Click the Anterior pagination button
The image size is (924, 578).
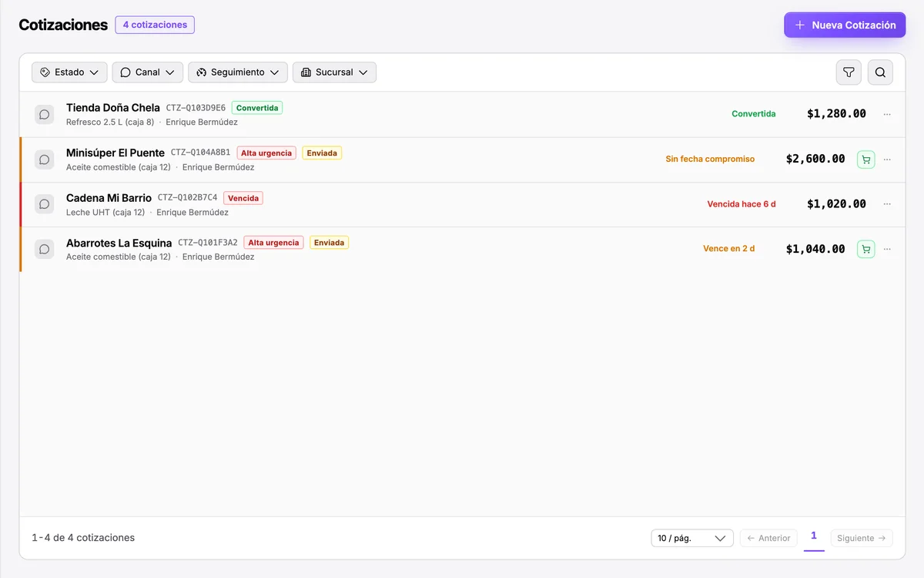pos(768,538)
